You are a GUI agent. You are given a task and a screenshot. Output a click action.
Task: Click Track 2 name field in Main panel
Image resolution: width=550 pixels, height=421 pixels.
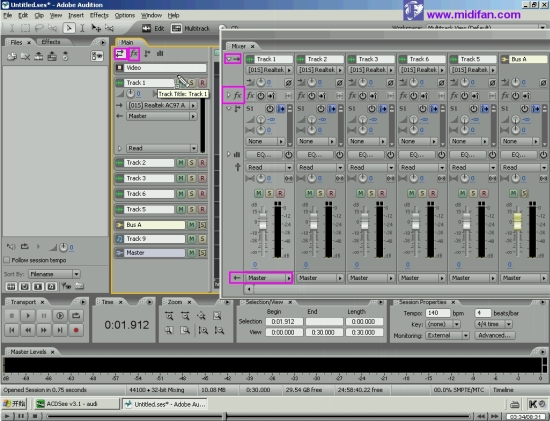(x=149, y=163)
